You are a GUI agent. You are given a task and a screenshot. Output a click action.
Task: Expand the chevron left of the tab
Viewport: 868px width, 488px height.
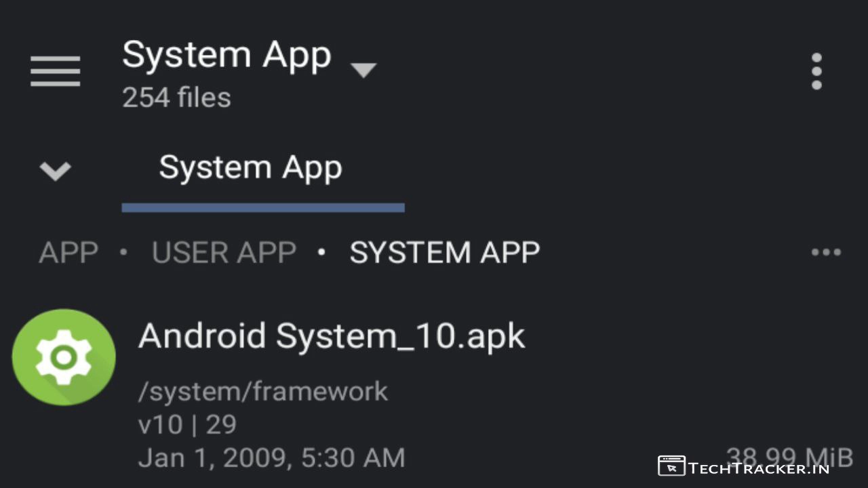point(56,171)
